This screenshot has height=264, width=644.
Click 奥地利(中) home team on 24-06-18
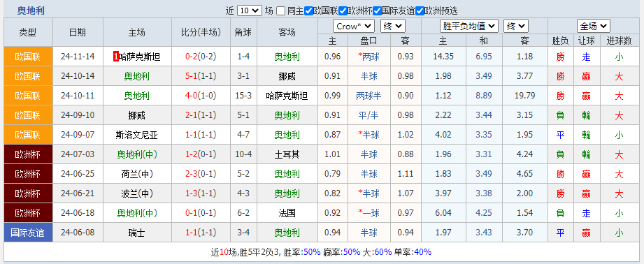point(137,213)
